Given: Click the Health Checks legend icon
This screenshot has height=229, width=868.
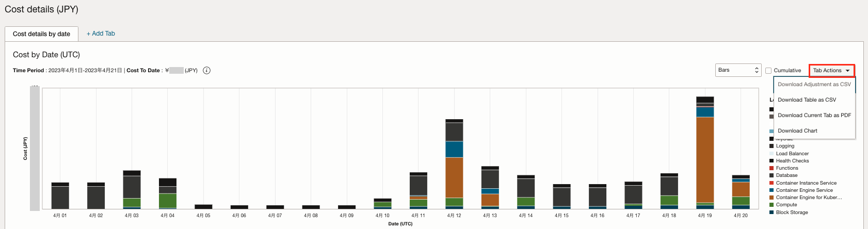Looking at the screenshot, I should pyautogui.click(x=771, y=161).
